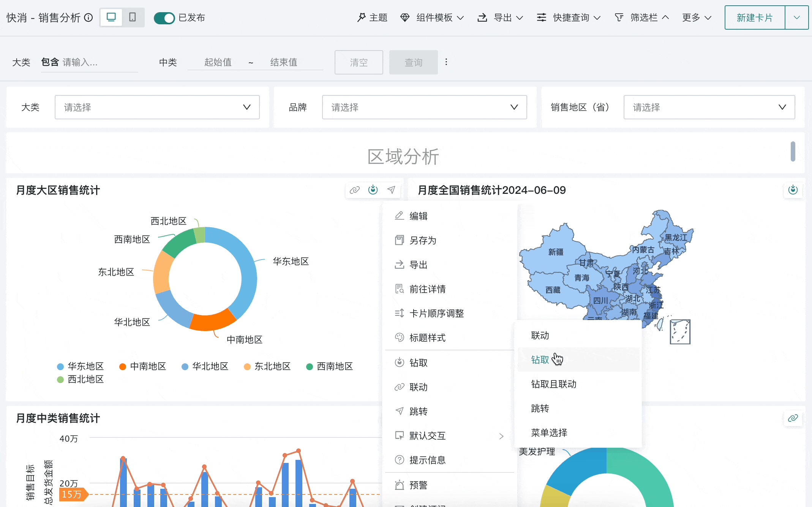This screenshot has height=507, width=812.
Task: Toggle 东北地区 legend item
Action: [x=267, y=366]
